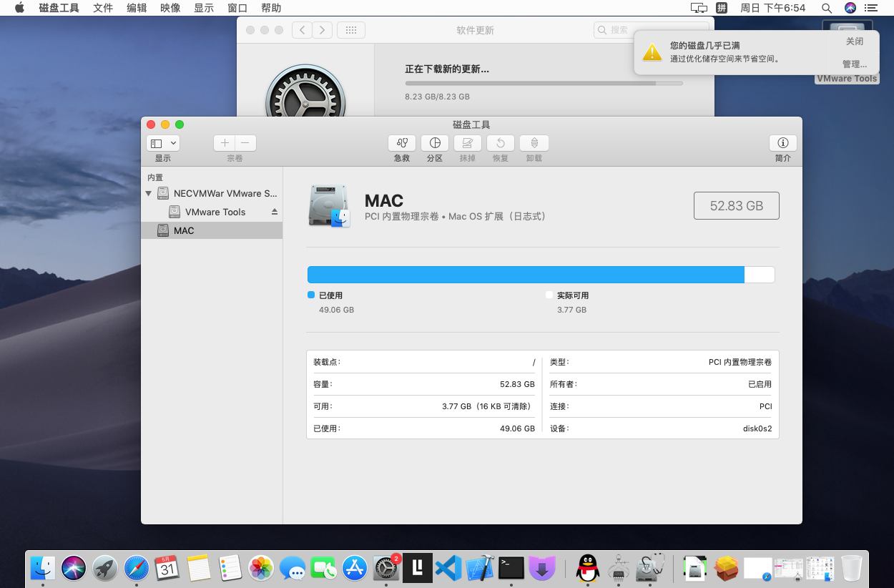Click the 49.06 GB used value in table
This screenshot has height=588, width=894.
tap(517, 428)
